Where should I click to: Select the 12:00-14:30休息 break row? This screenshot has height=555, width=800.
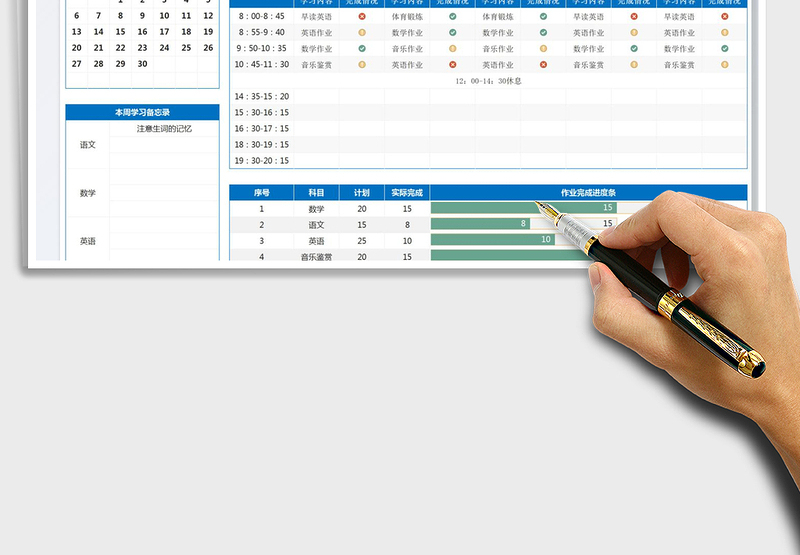[x=488, y=80]
